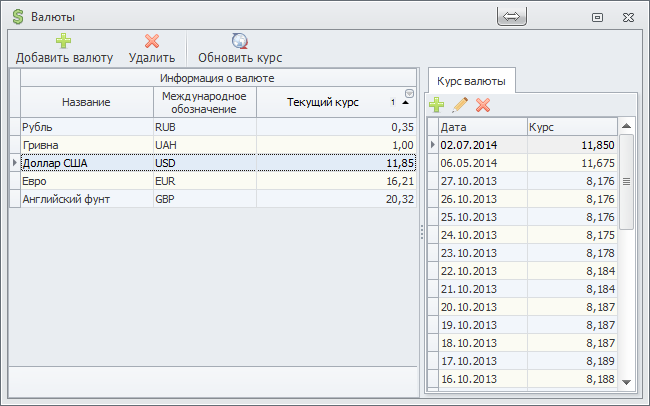
Task: Delete the selected exchange rate entry
Action: (x=483, y=104)
